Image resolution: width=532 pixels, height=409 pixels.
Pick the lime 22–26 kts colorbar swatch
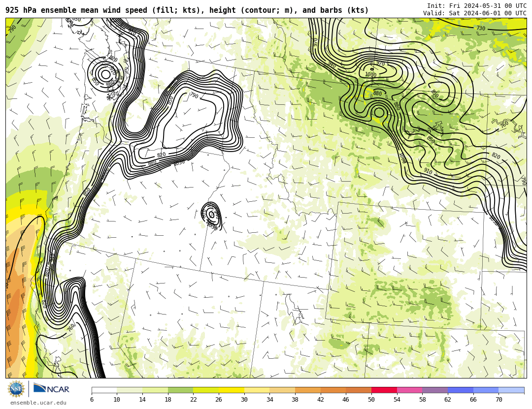tap(206, 390)
